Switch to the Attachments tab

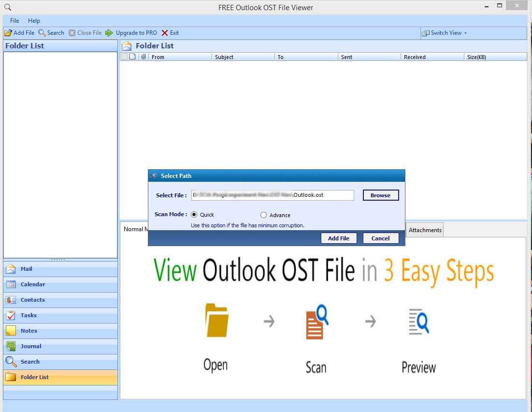425,230
